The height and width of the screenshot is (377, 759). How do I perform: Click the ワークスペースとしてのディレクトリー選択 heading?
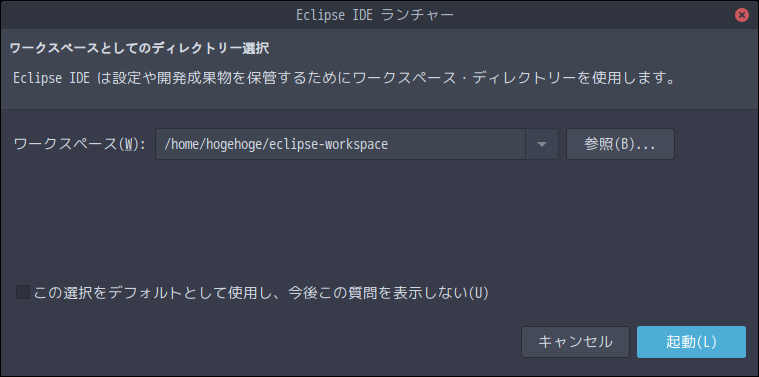coord(139,48)
